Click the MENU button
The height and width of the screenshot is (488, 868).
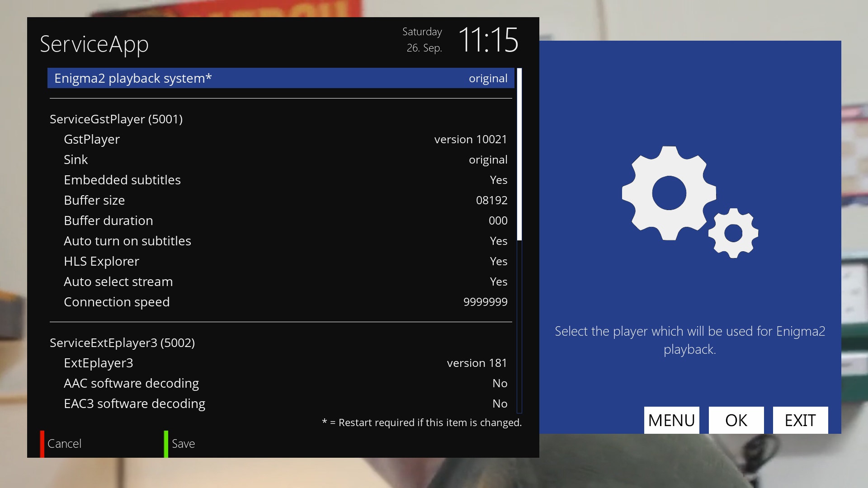coord(671,420)
